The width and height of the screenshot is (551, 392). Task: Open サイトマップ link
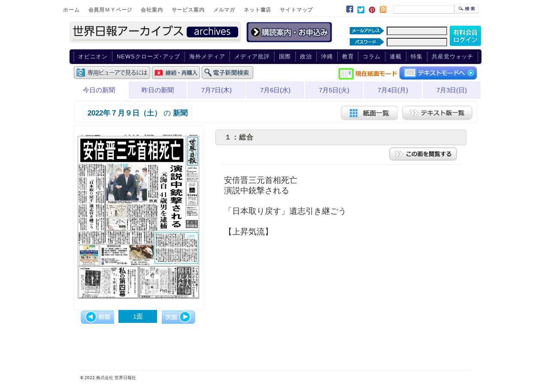(296, 10)
